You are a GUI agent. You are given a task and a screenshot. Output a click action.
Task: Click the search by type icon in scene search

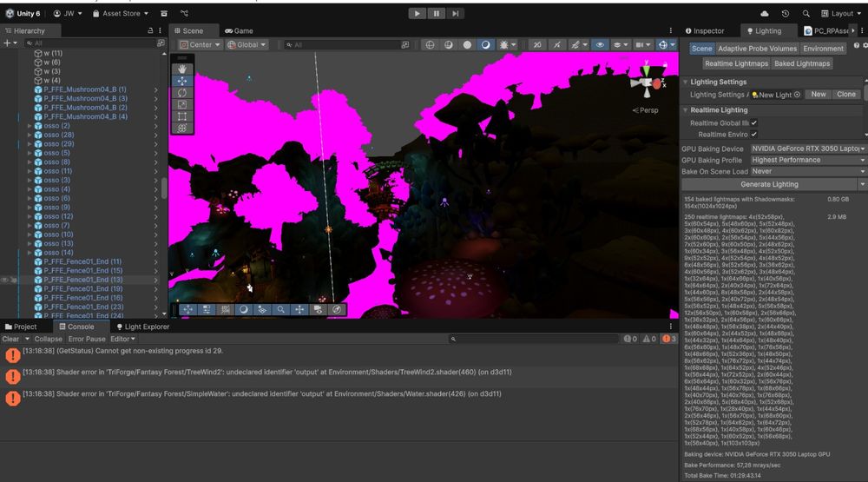coord(405,45)
